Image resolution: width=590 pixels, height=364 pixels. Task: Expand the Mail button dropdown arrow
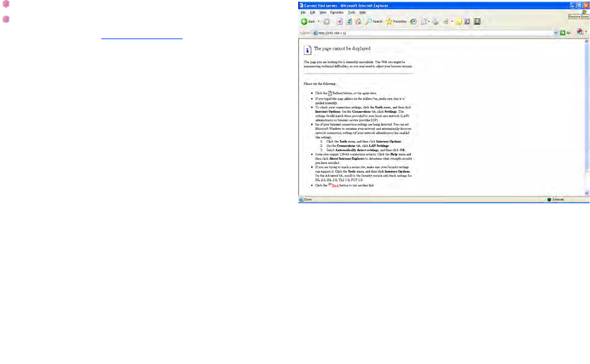coord(429,21)
